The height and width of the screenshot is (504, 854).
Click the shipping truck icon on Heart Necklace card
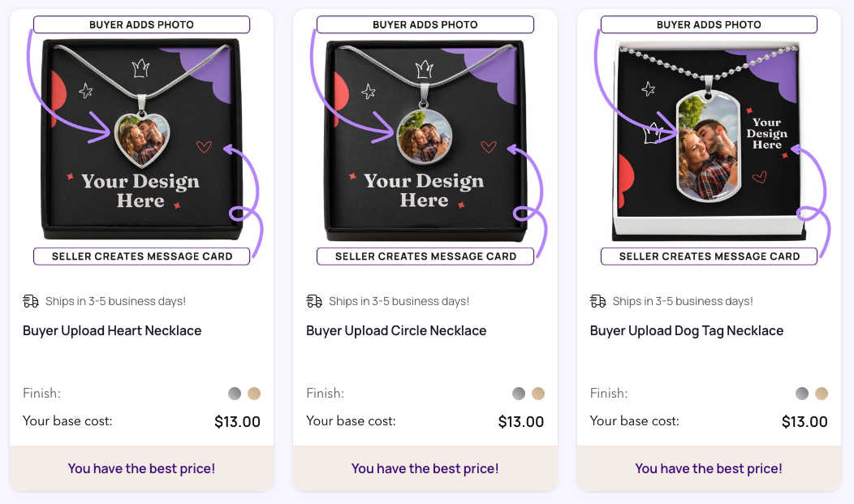31,301
